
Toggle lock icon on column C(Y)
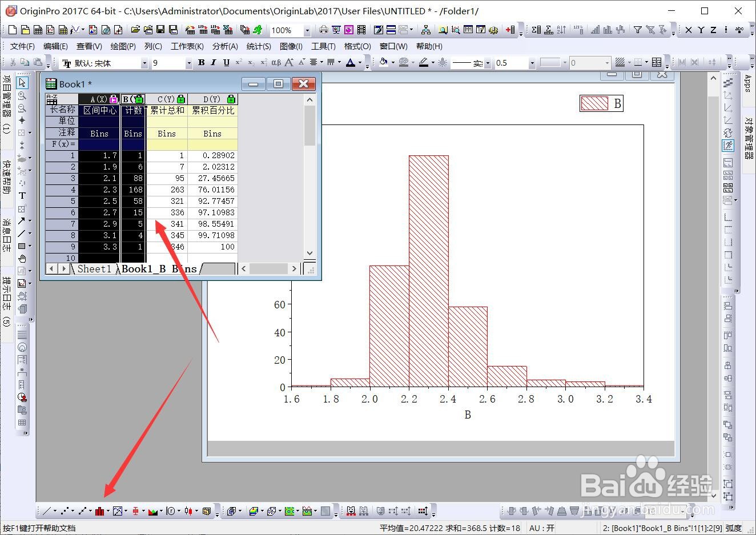pos(181,99)
